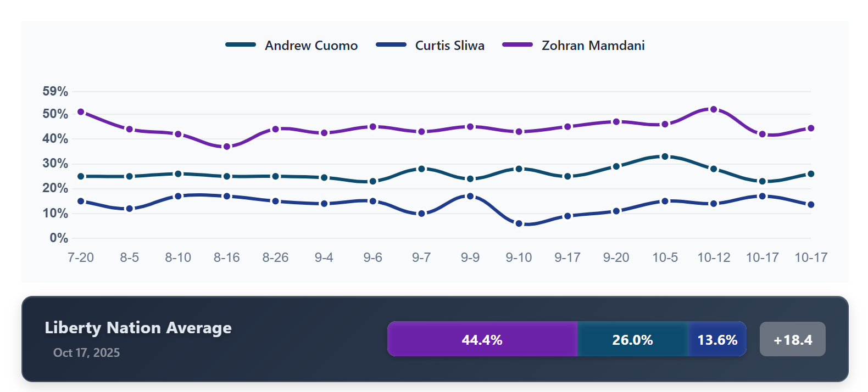Click Mamdani's peak data point at 10-12
Image resolution: width=868 pixels, height=392 pixels.
pyautogui.click(x=714, y=109)
